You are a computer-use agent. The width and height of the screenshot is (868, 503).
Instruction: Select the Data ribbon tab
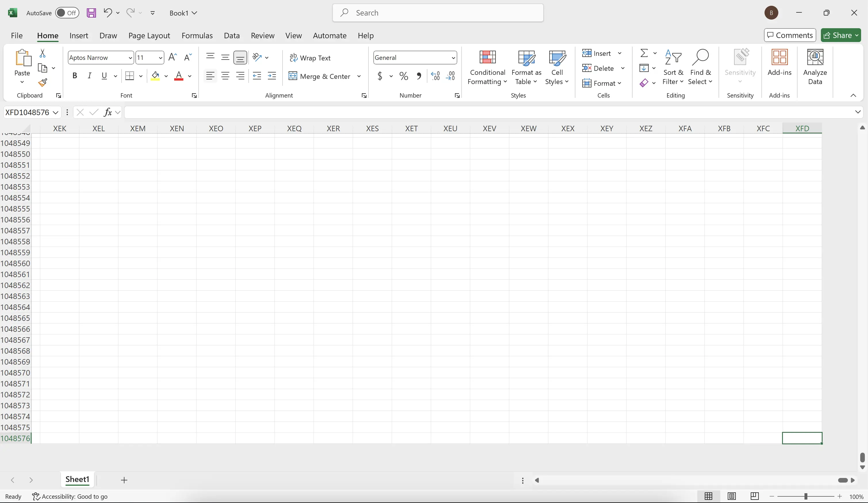coord(231,35)
